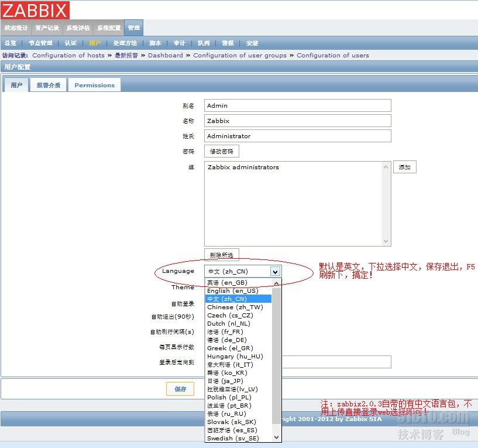Open the Language dropdown arrow
This screenshot has width=478, height=448.
[275, 271]
